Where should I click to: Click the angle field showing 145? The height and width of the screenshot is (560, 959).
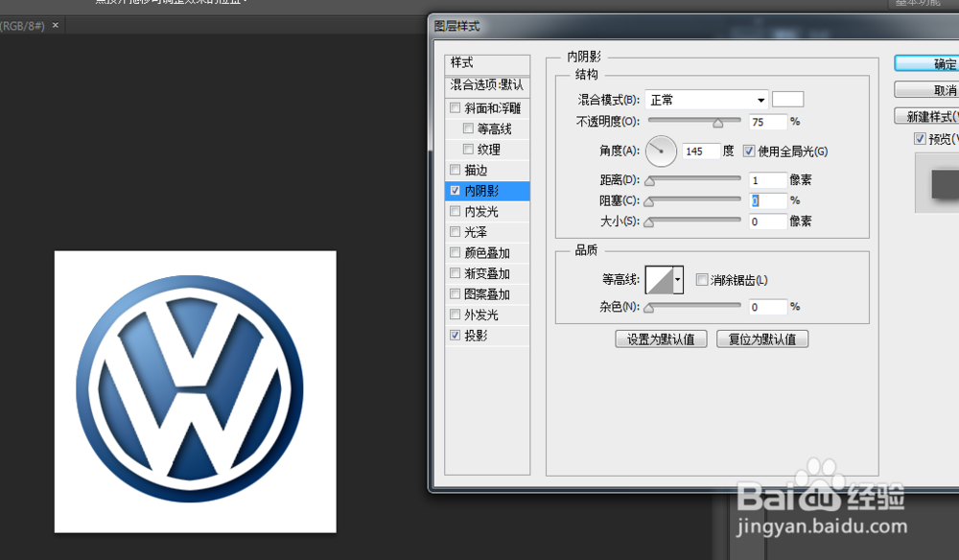coord(701,151)
